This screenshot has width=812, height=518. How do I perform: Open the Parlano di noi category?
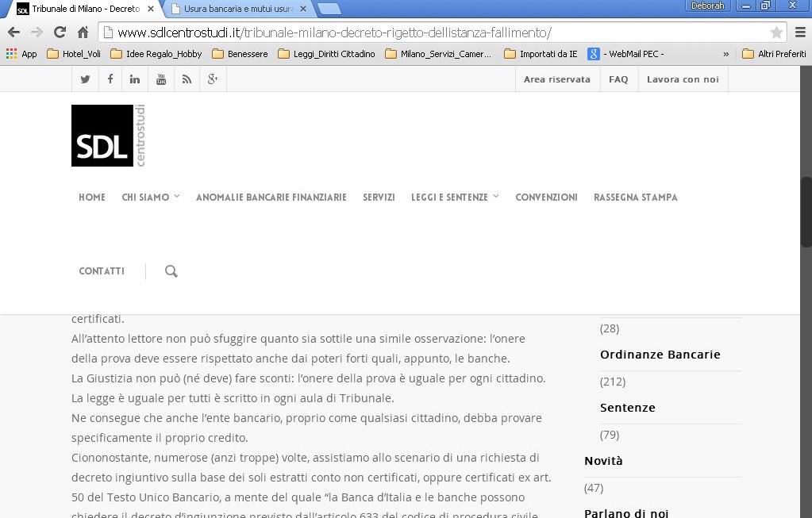pos(626,512)
